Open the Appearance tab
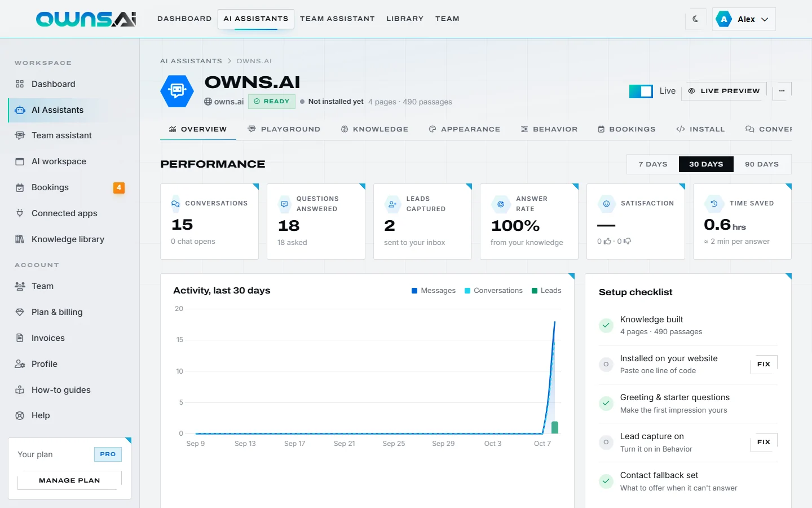812x508 pixels. [x=465, y=129]
